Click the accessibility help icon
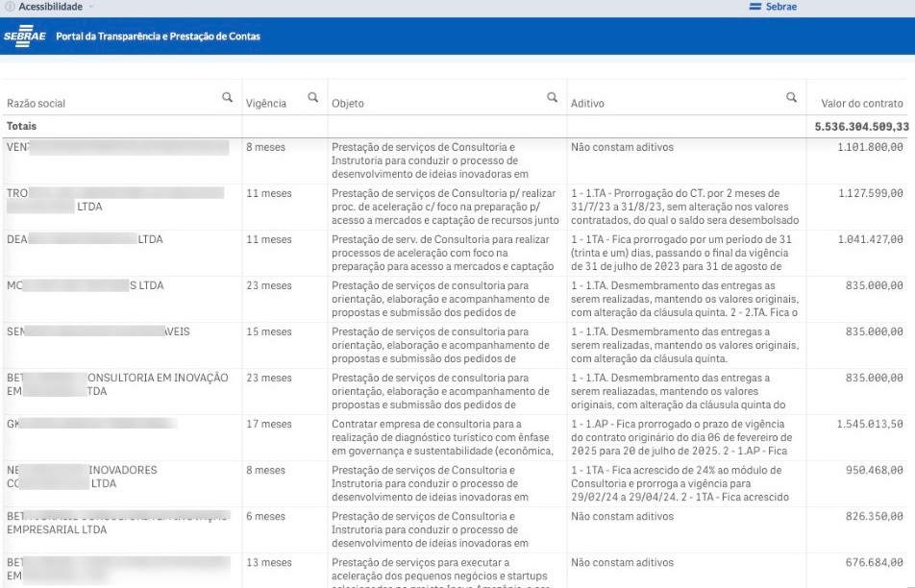 [8, 6]
